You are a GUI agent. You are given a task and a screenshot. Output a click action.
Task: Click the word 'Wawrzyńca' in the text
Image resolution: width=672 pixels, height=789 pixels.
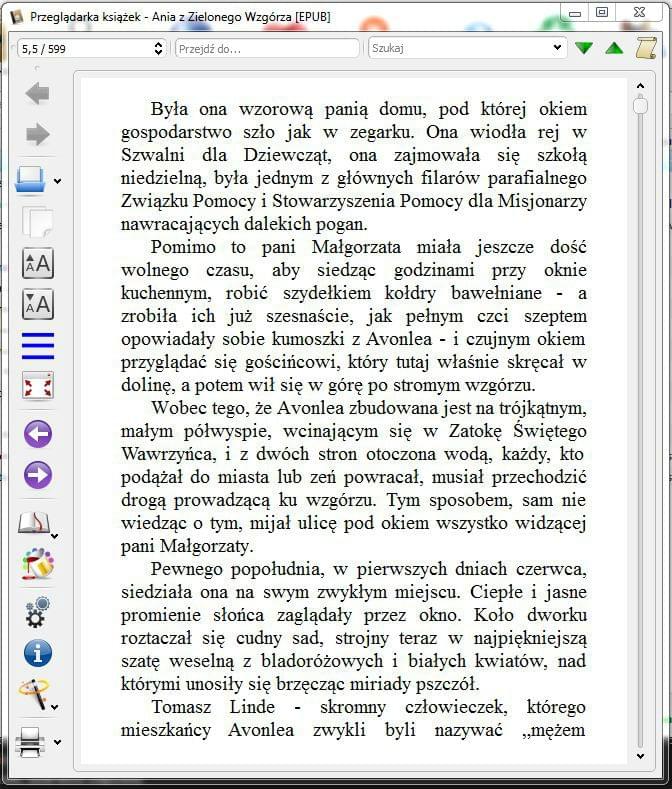tap(168, 454)
